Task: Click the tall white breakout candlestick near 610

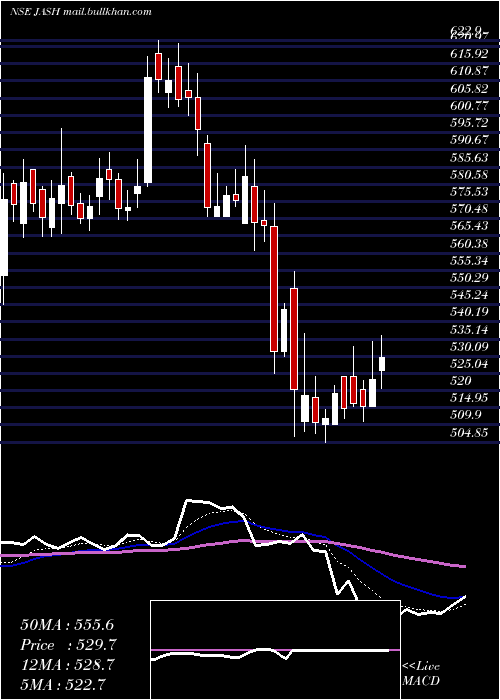Action: 148,129
